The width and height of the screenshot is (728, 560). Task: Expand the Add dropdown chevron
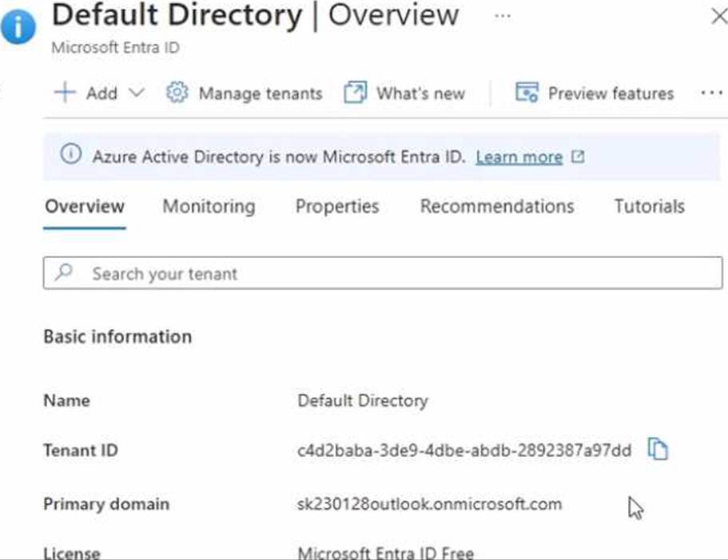click(x=137, y=93)
